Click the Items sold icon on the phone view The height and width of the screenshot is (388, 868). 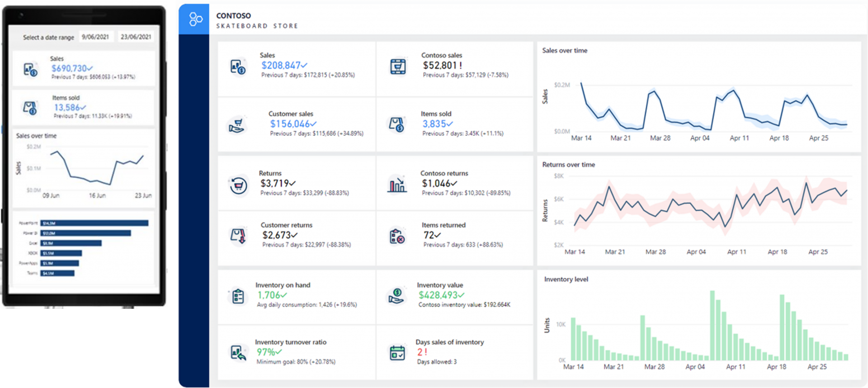tap(30, 108)
